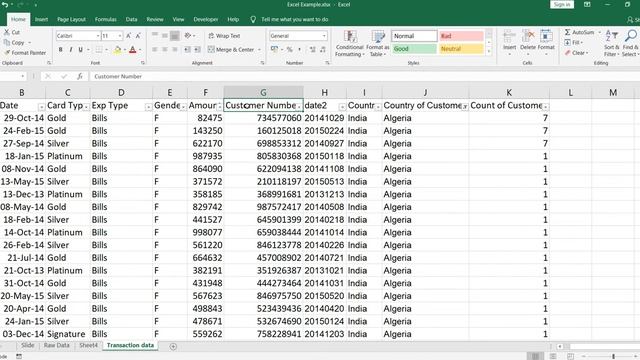640x360 pixels.
Task: Switch to Page Layout view icon
Action: (x=553, y=356)
